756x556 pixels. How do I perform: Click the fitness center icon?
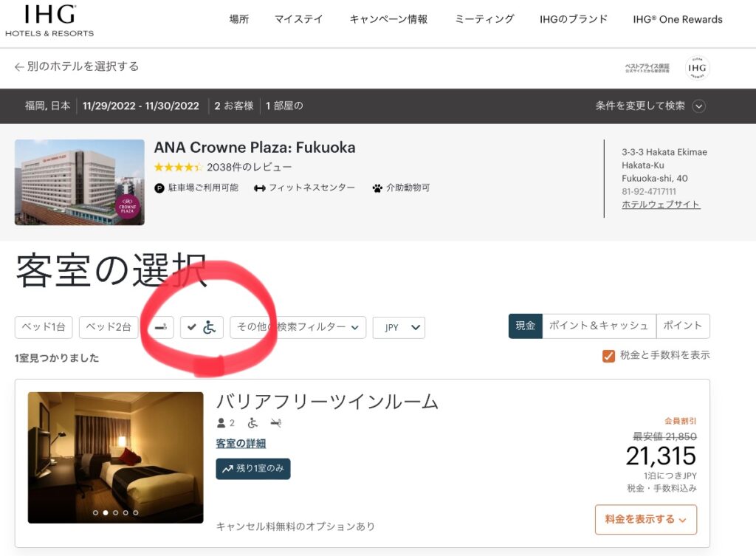tap(260, 188)
